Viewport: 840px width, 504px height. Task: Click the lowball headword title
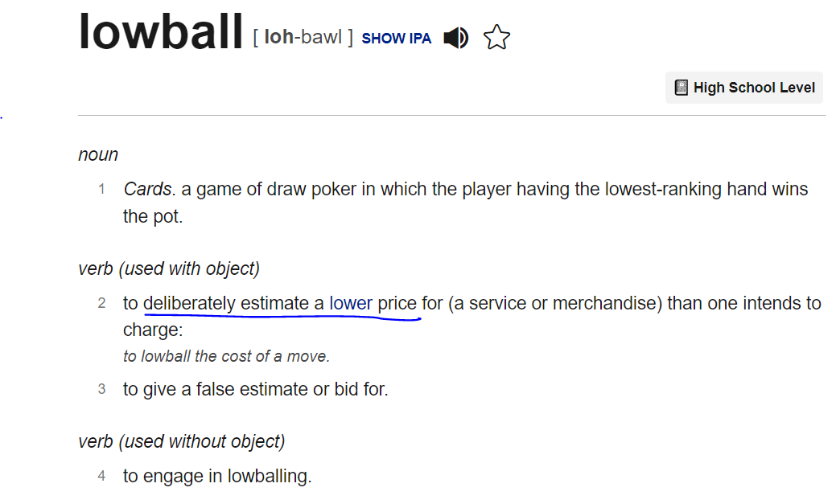[161, 31]
